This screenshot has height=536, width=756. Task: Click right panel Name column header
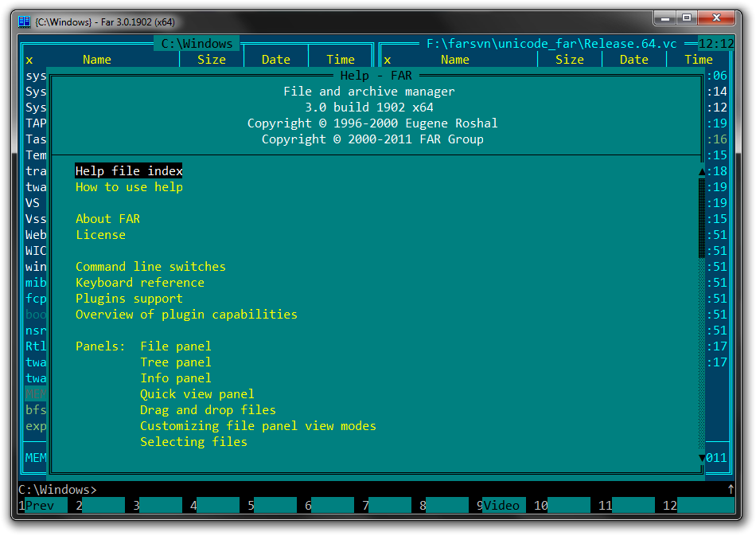point(454,60)
